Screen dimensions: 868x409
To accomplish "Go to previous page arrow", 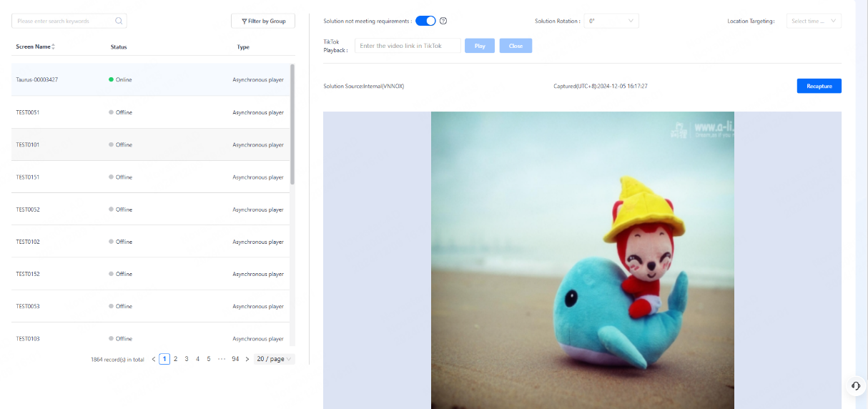I will click(153, 359).
